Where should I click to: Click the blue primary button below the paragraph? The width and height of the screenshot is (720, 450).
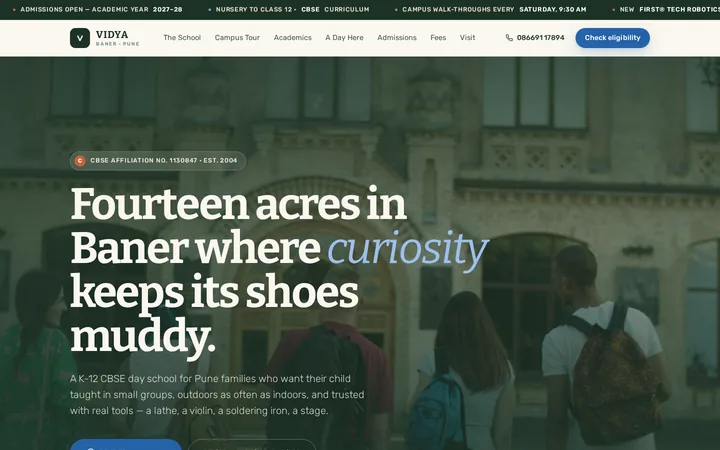(126, 444)
